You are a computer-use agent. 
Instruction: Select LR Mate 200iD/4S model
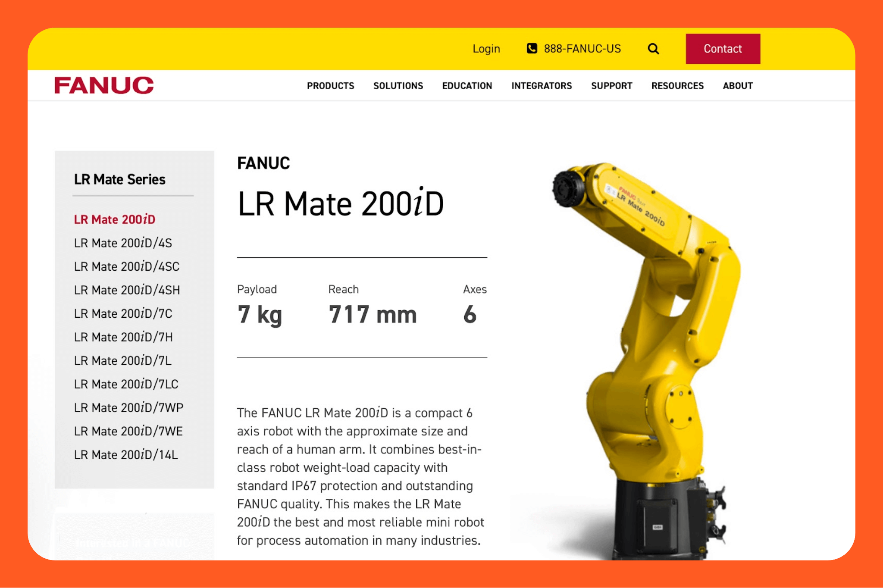[123, 243]
